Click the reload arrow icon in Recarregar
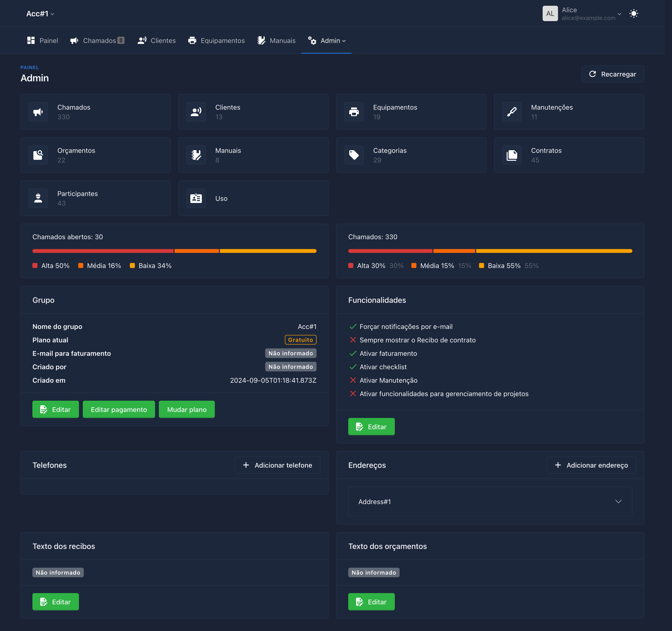 click(593, 74)
